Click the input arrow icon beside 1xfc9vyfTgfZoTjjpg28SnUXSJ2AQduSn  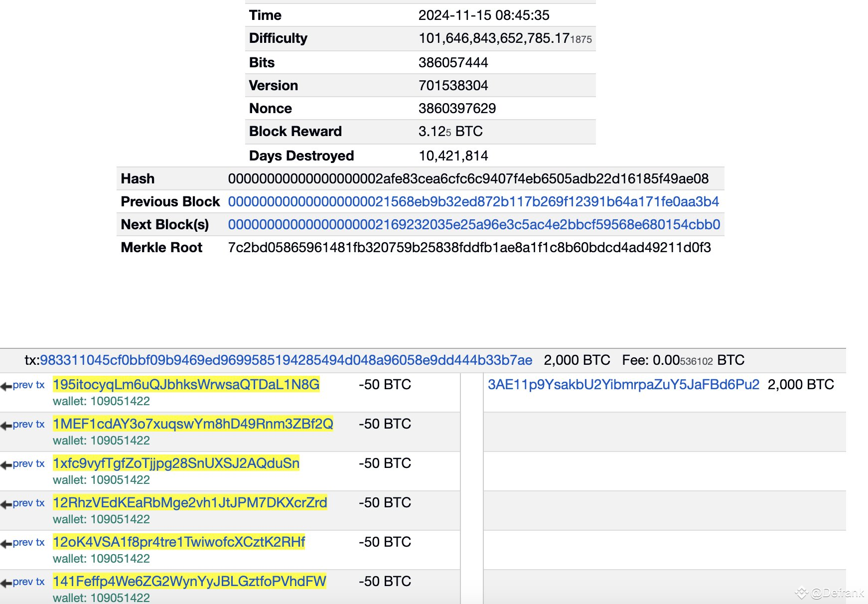[x=6, y=463]
